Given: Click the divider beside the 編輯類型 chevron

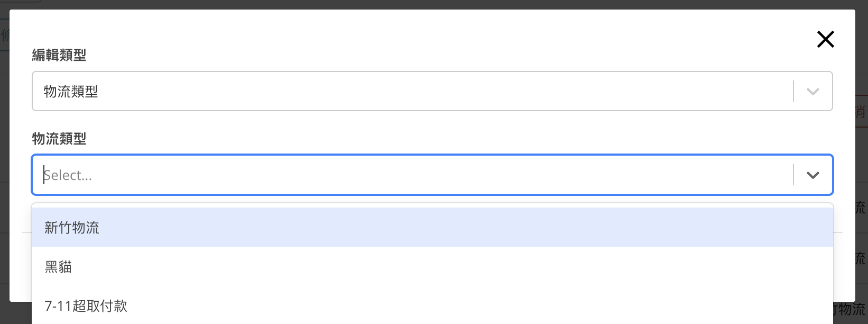Looking at the screenshot, I should click(793, 92).
